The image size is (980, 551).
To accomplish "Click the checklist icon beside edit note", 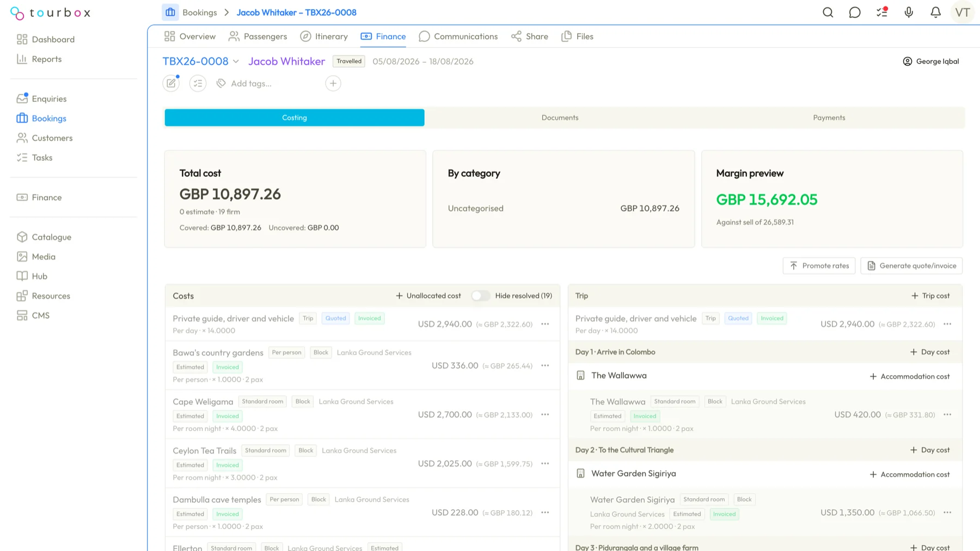I will click(x=198, y=83).
